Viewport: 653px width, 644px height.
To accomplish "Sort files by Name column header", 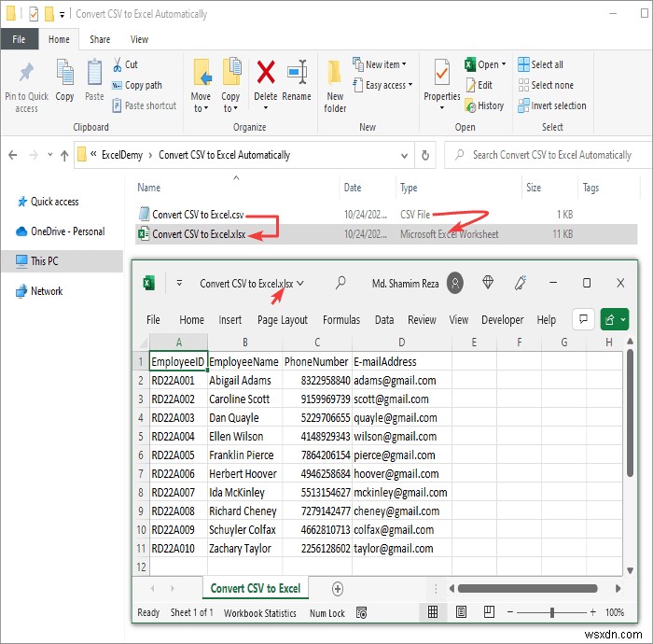I will click(148, 188).
